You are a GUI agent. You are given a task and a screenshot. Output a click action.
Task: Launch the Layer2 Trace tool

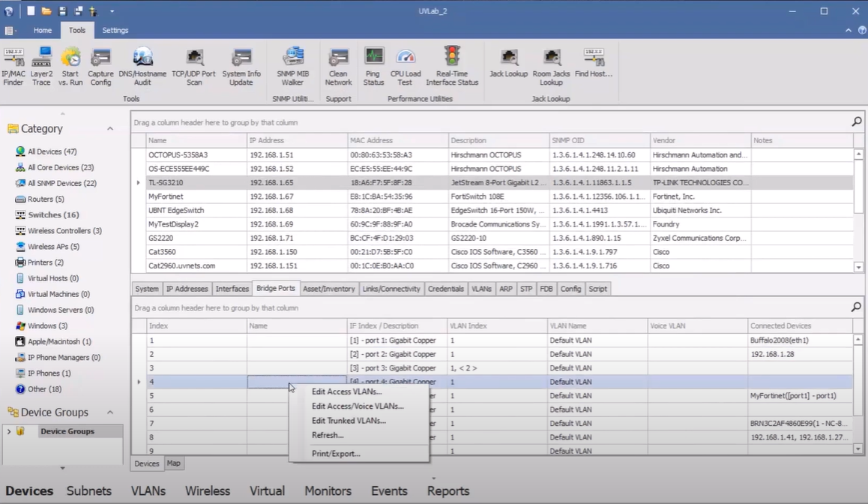41,67
